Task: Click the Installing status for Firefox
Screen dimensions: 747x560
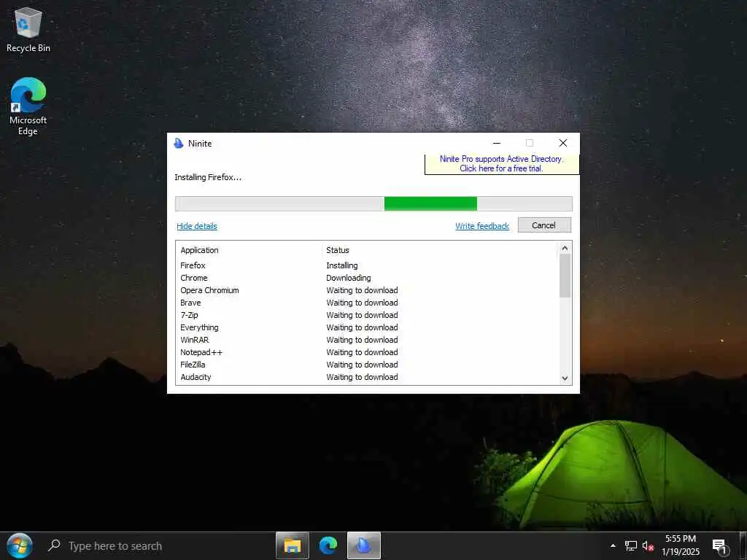Action: pos(342,265)
